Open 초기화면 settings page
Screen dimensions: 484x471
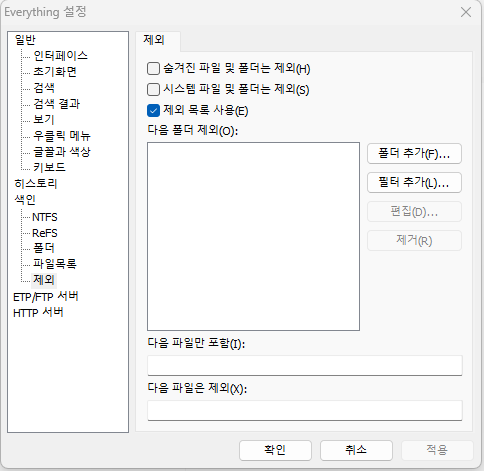pyautogui.click(x=55, y=71)
